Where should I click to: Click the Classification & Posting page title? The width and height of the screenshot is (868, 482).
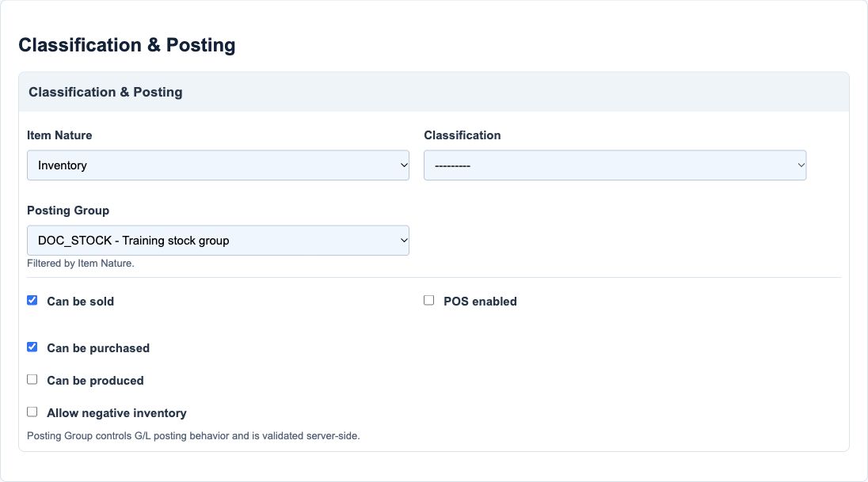pyautogui.click(x=127, y=45)
